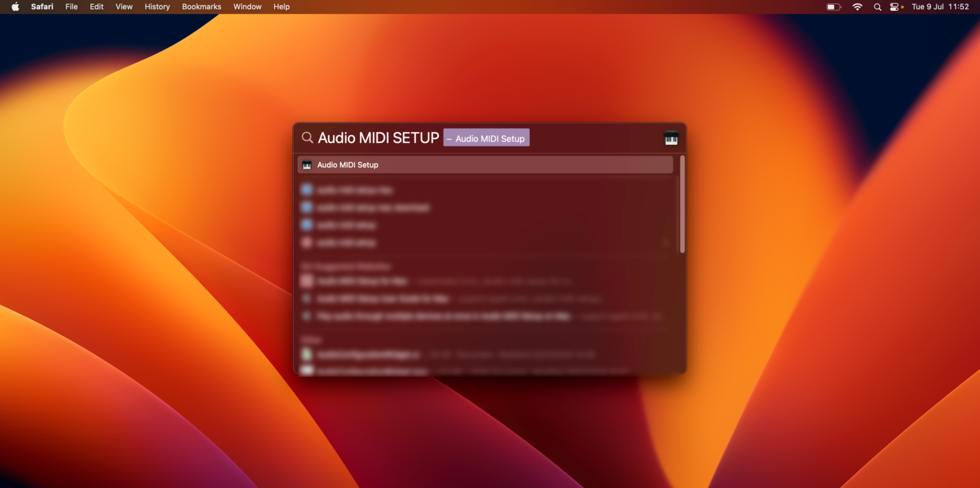Click the Spotlight search icon in the menu bar
This screenshot has height=488, width=980.
click(878, 7)
